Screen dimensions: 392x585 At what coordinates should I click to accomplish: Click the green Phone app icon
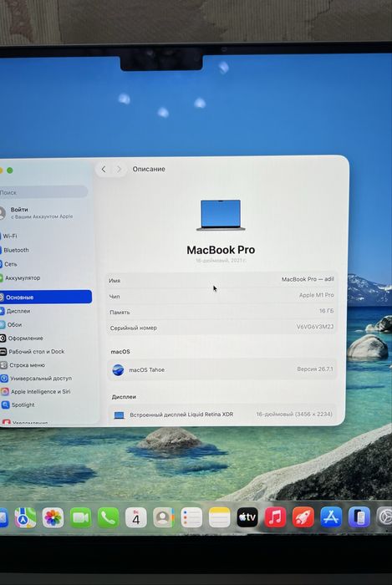(109, 518)
